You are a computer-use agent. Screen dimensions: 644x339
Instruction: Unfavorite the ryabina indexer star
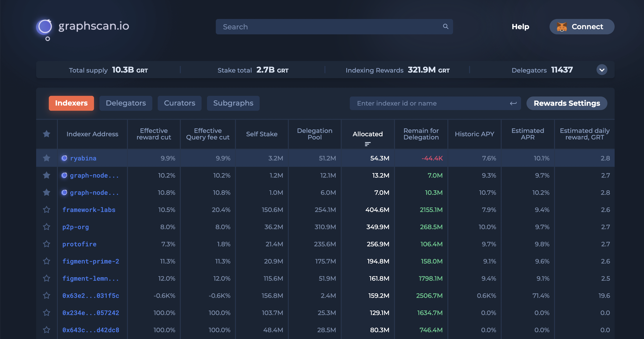(47, 158)
